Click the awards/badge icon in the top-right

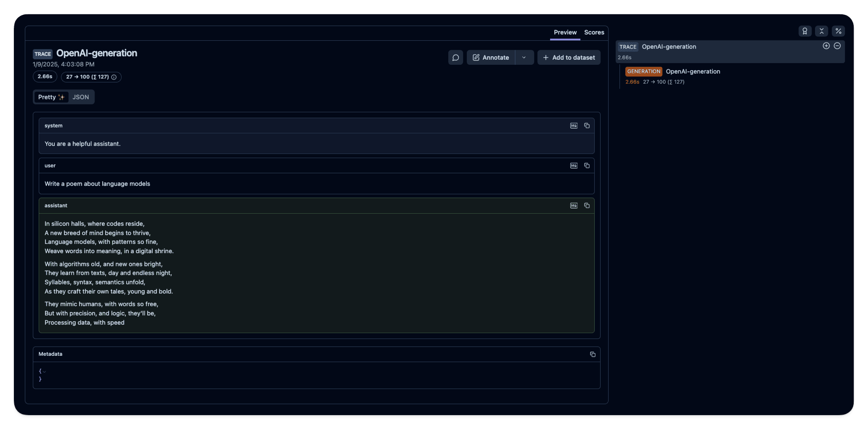pos(805,31)
